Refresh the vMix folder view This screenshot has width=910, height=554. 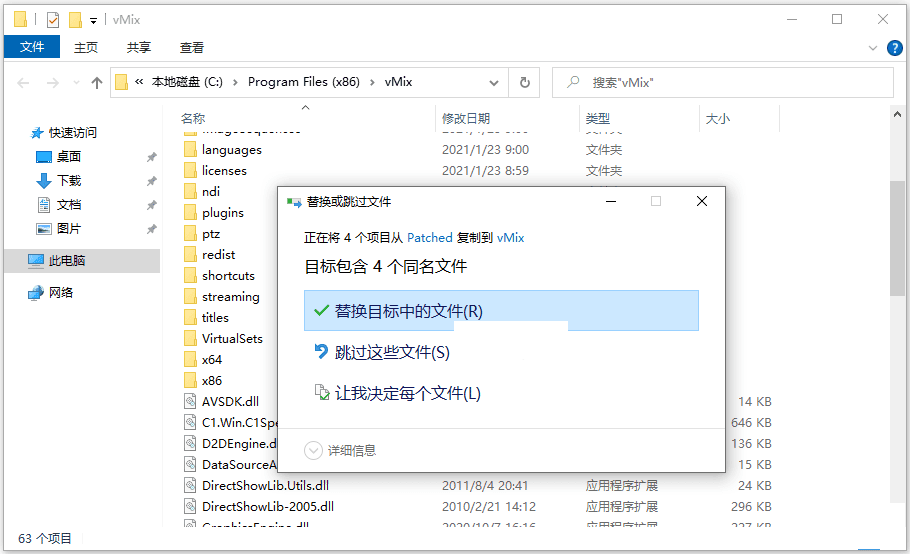click(525, 83)
